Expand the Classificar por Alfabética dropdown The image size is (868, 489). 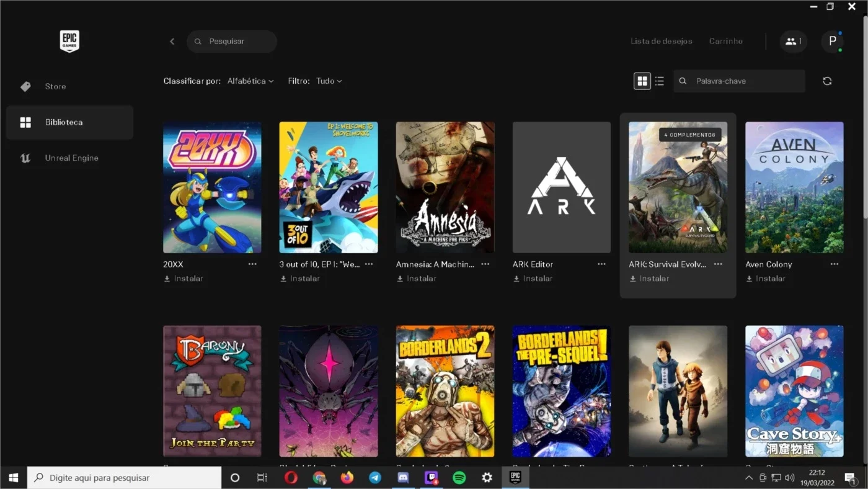point(250,81)
